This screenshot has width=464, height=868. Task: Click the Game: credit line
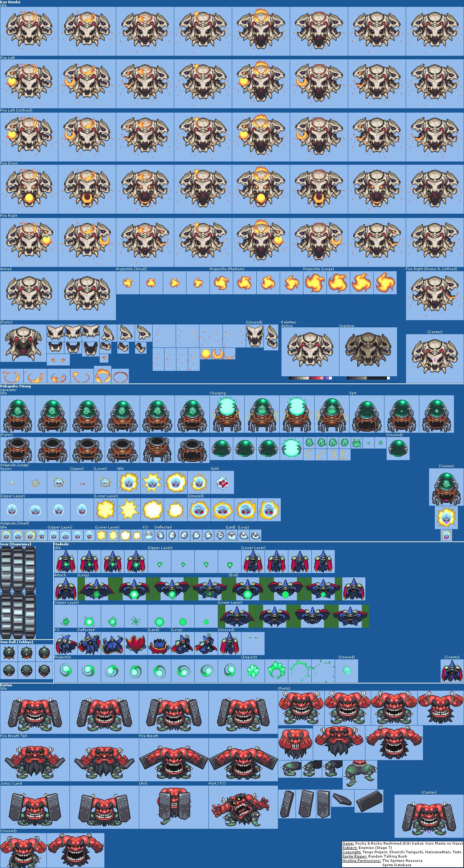click(x=402, y=844)
